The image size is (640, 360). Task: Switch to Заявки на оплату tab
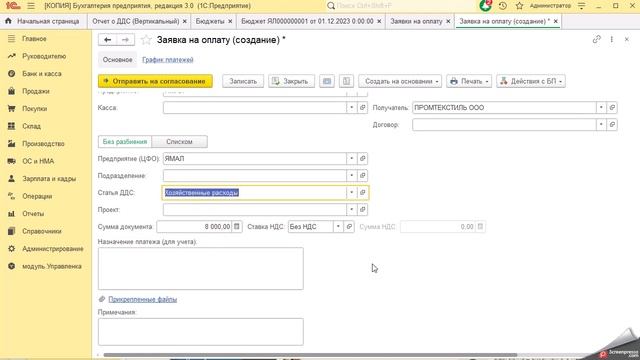point(416,21)
